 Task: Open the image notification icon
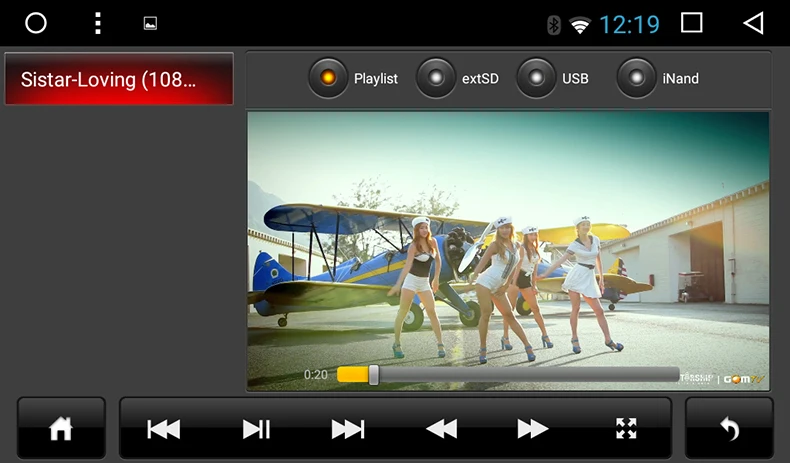click(150, 23)
